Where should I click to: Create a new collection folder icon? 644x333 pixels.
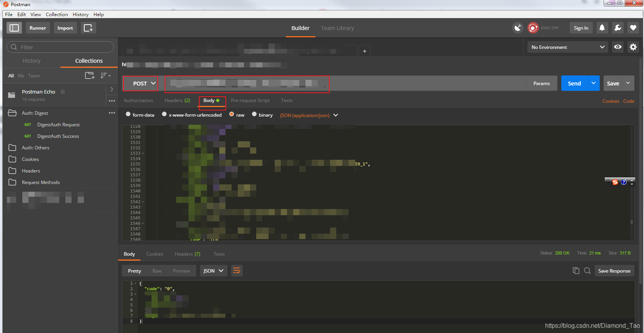90,75
